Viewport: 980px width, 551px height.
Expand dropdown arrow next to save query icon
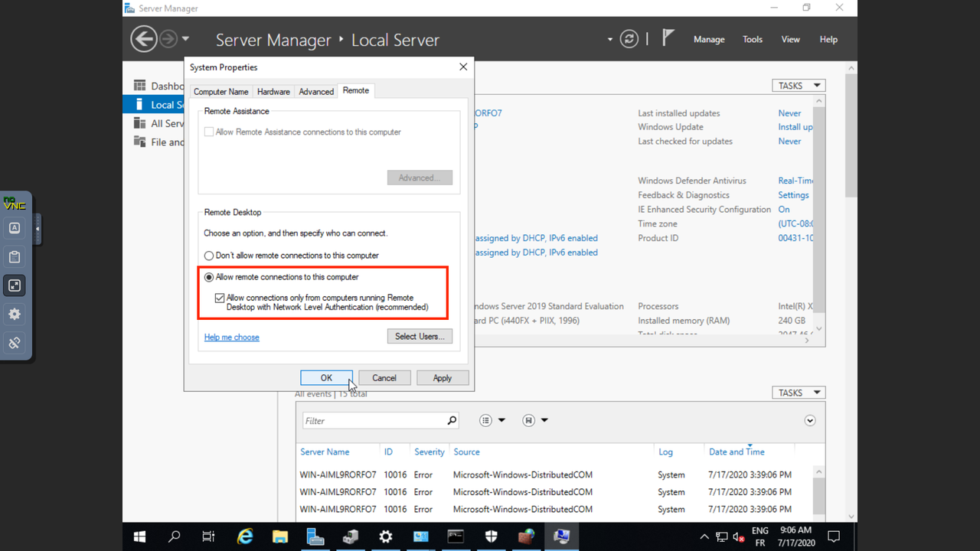coord(544,420)
